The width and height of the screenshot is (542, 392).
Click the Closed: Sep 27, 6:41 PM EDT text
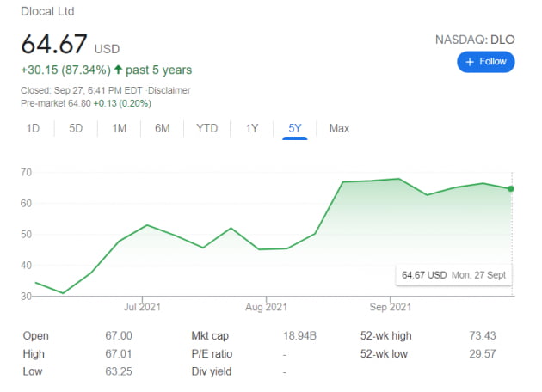pyautogui.click(x=81, y=90)
